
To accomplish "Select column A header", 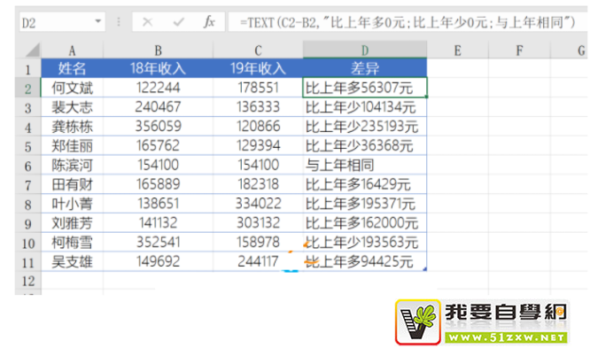I will pos(71,50).
